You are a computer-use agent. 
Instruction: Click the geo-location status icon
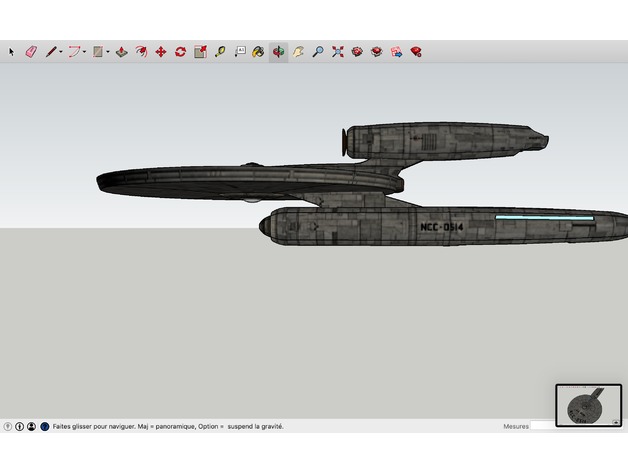coord(8,426)
